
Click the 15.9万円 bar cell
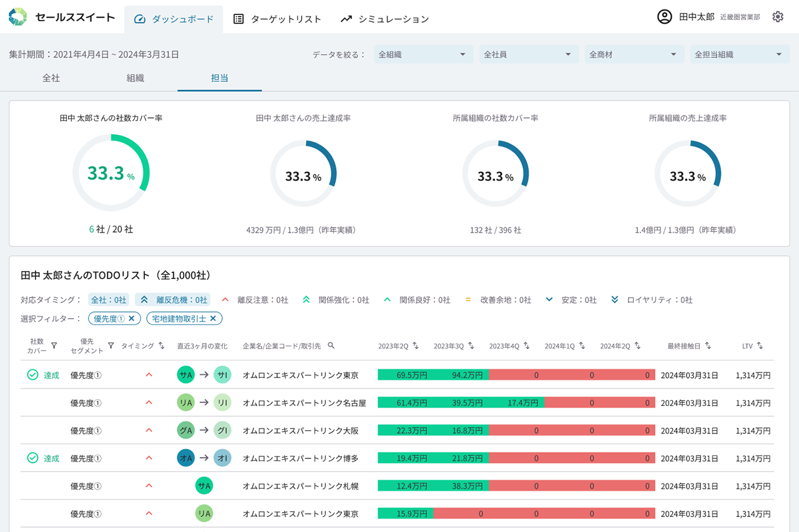tap(406, 513)
